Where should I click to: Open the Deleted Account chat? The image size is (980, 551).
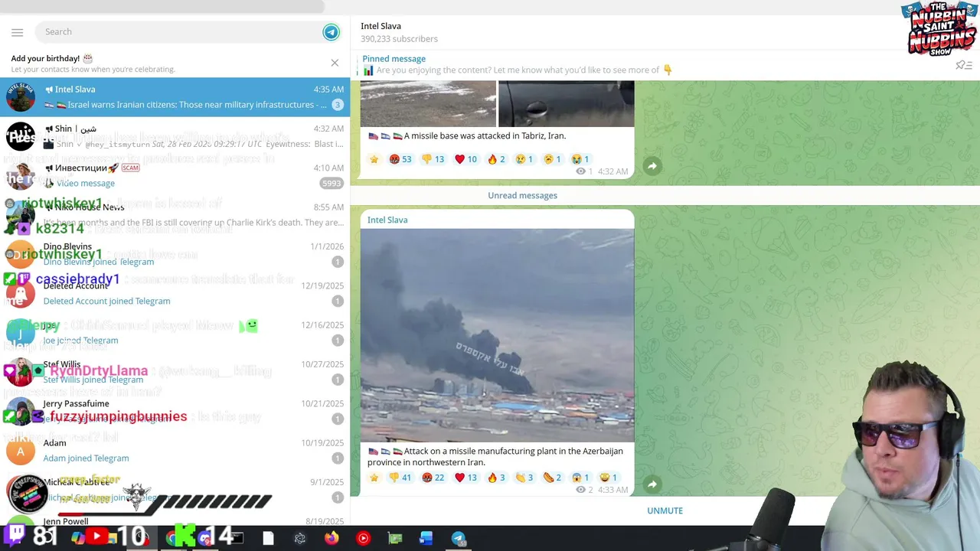(x=175, y=293)
